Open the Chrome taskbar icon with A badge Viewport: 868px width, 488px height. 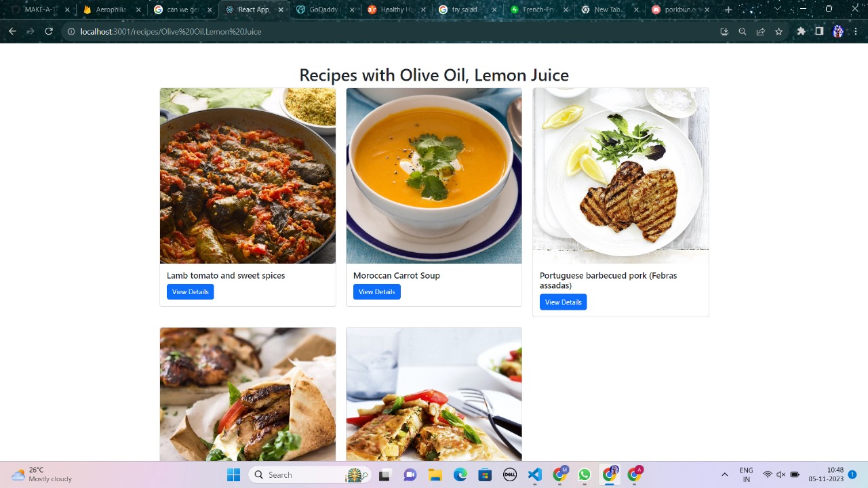pyautogui.click(x=635, y=474)
